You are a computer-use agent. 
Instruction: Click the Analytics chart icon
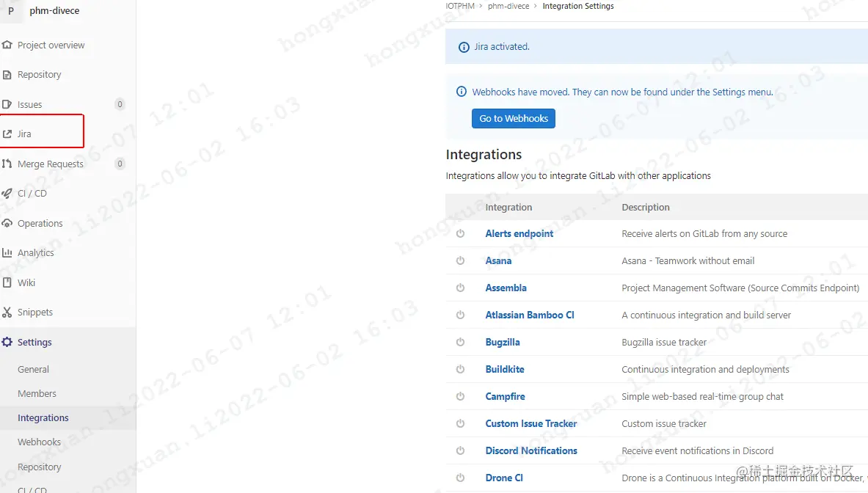click(7, 253)
